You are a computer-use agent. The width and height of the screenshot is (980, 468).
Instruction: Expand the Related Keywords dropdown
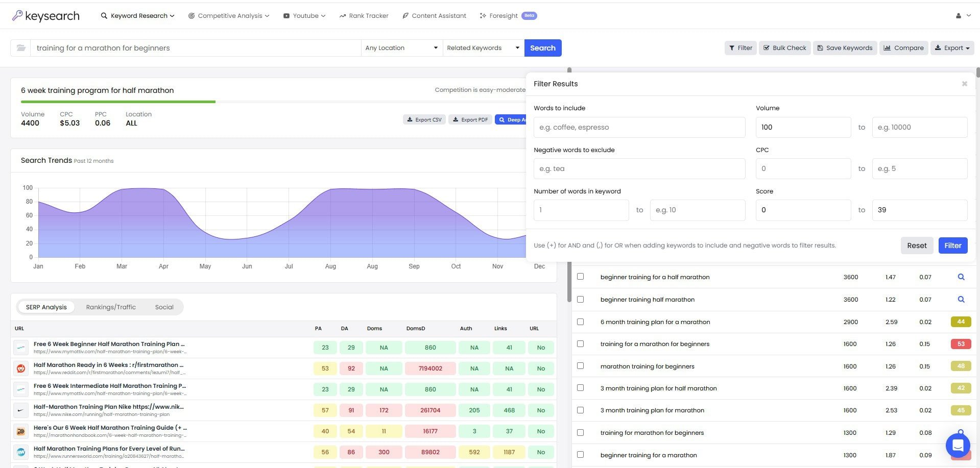pos(482,47)
